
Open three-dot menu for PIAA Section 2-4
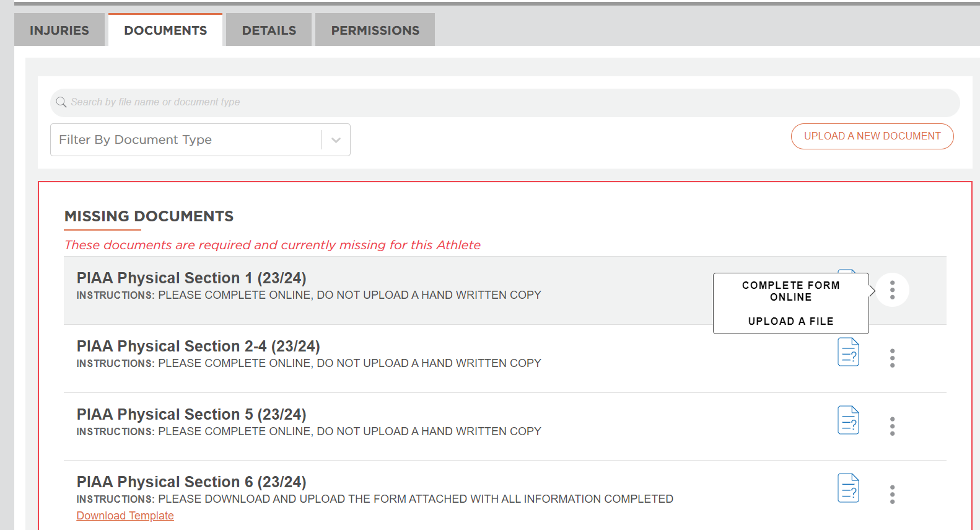point(892,358)
